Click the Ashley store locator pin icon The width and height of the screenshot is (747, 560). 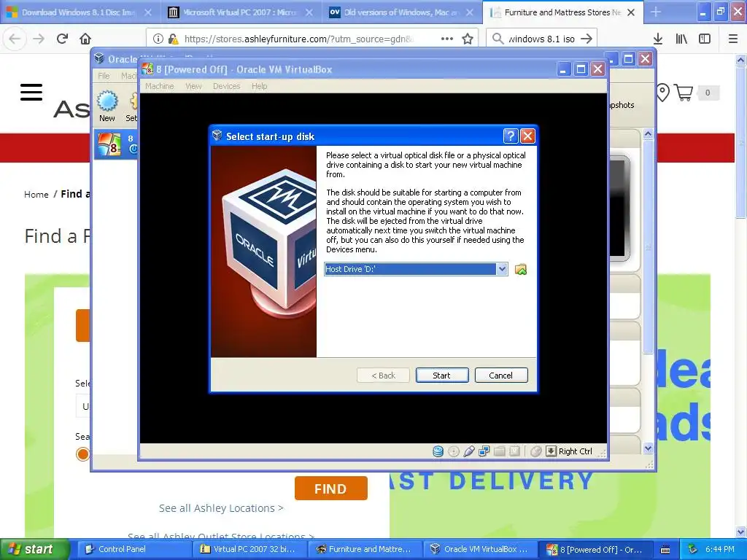tap(662, 93)
